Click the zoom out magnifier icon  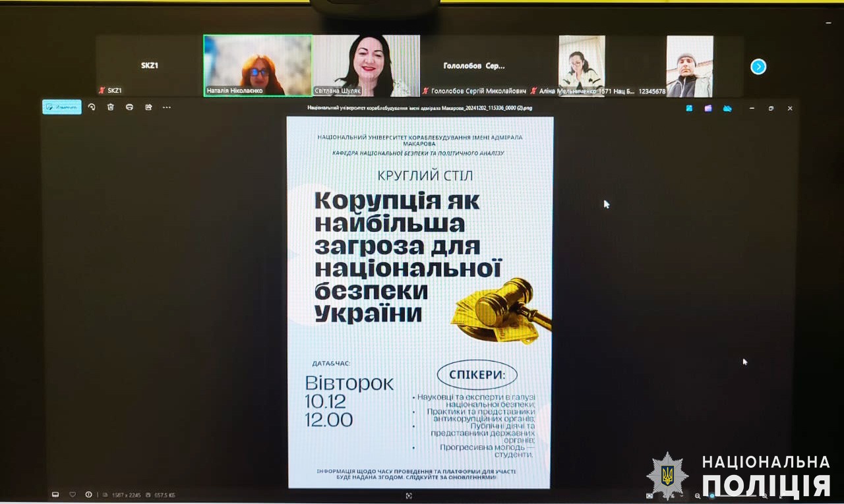click(698, 495)
